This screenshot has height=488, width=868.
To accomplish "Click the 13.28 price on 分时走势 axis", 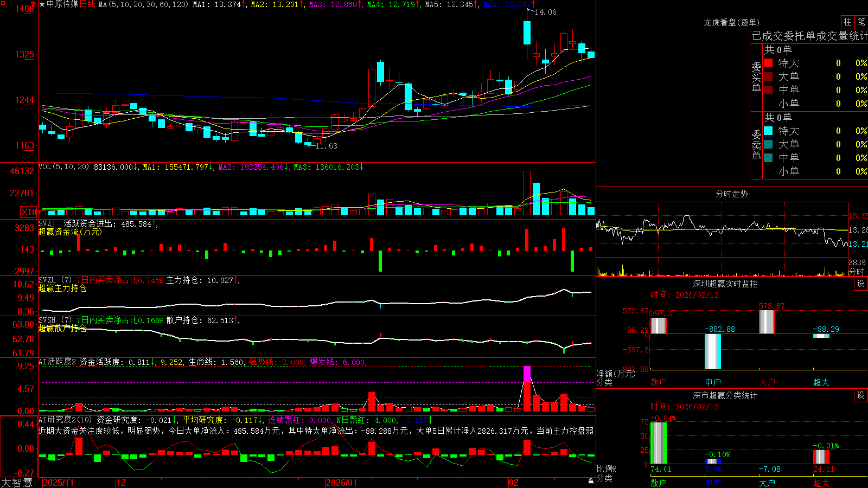I will point(858,230).
